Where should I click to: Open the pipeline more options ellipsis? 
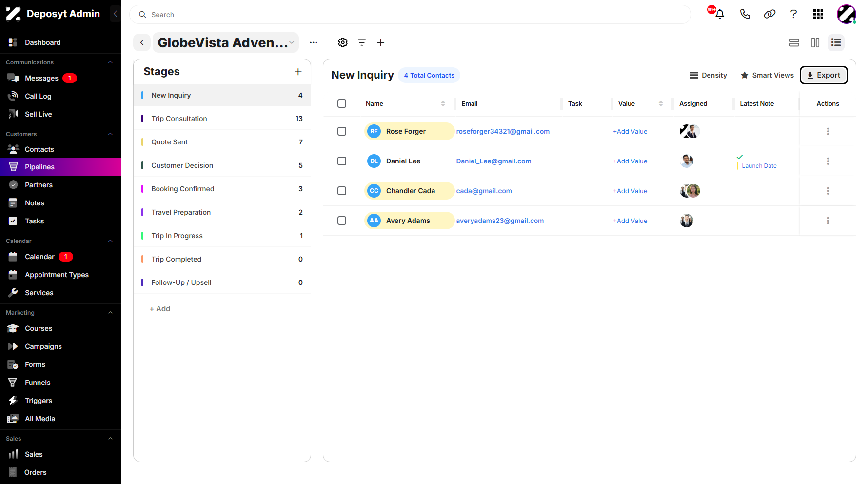pyautogui.click(x=314, y=42)
